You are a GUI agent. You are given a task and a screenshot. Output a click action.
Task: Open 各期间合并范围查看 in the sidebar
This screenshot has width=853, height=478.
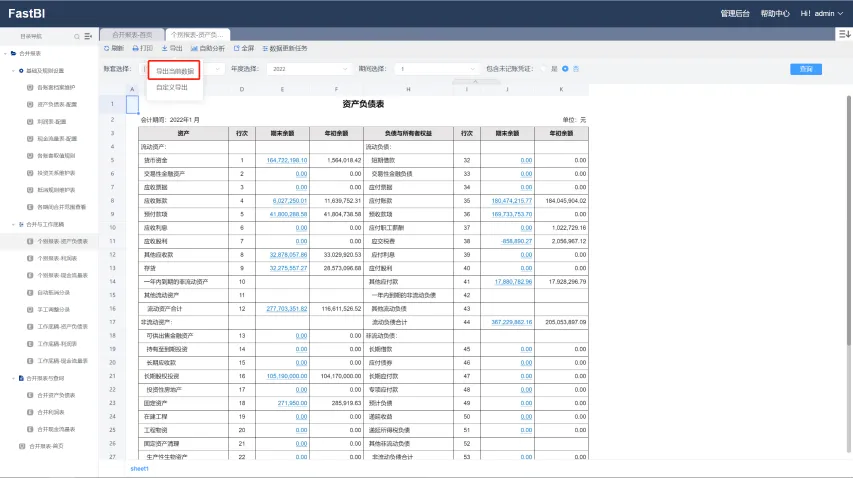click(x=61, y=207)
